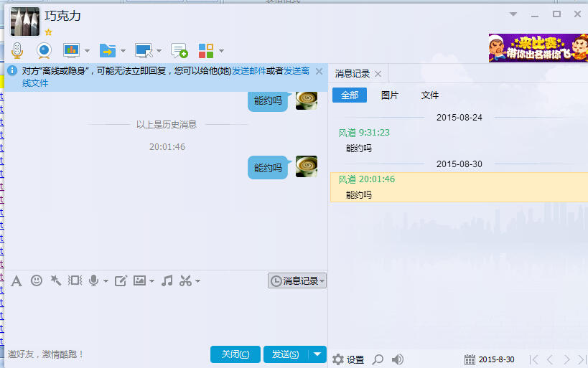Open the calendar date picker showing 2015-8-30
The image size is (588, 368).
490,360
